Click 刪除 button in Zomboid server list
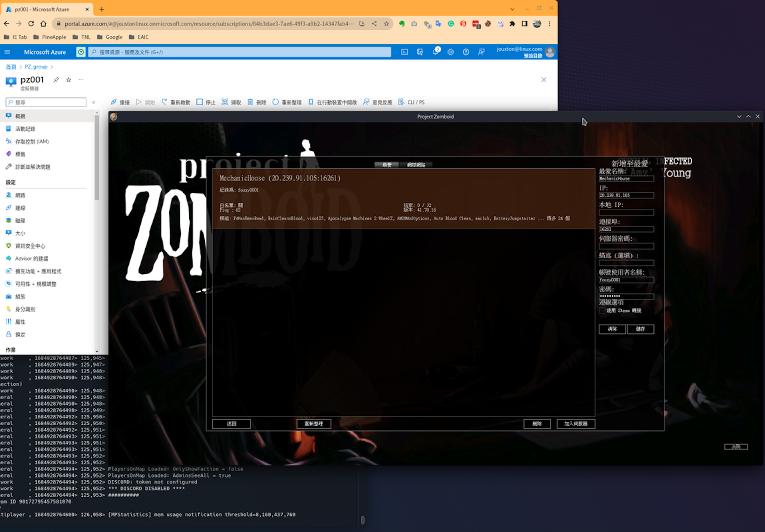 coord(537,423)
